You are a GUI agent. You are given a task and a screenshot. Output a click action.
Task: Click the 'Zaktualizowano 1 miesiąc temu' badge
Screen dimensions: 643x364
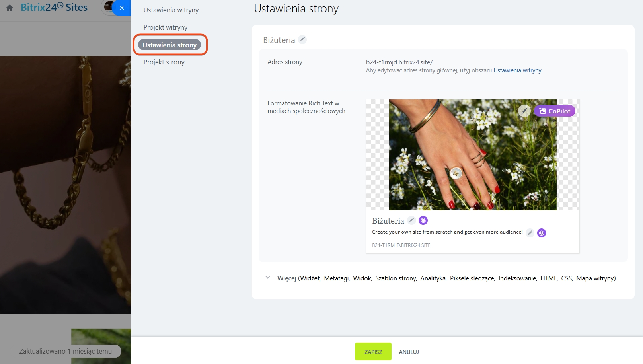click(x=66, y=351)
